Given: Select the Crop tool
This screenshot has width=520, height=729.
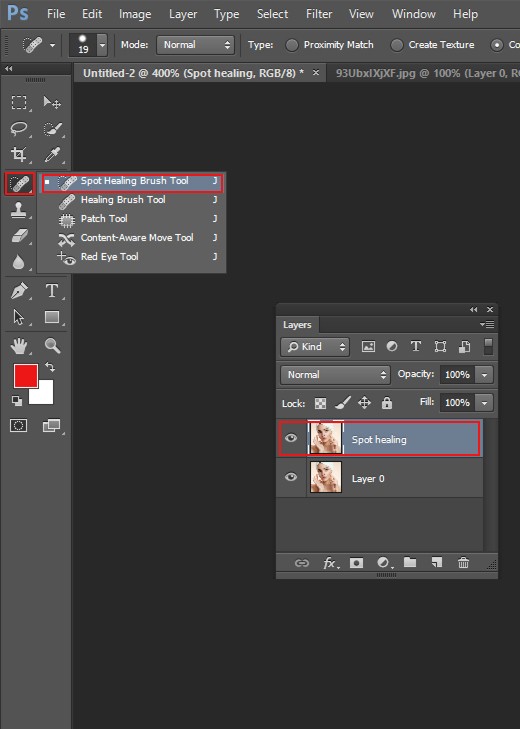Looking at the screenshot, I should point(19,154).
